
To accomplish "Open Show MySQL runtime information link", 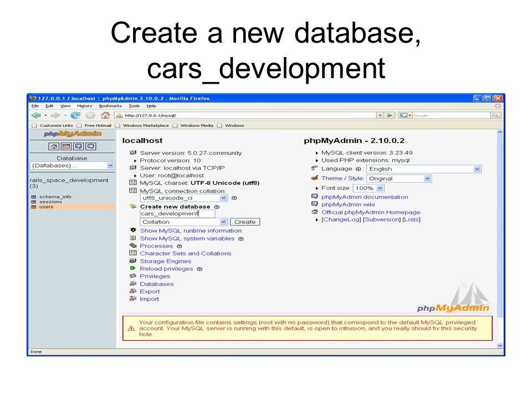I will (x=191, y=231).
